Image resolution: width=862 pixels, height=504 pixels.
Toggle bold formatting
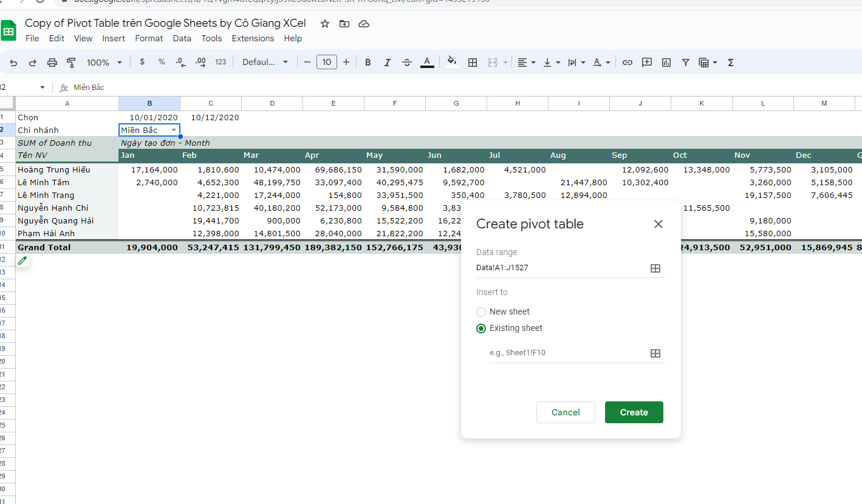[x=368, y=63]
